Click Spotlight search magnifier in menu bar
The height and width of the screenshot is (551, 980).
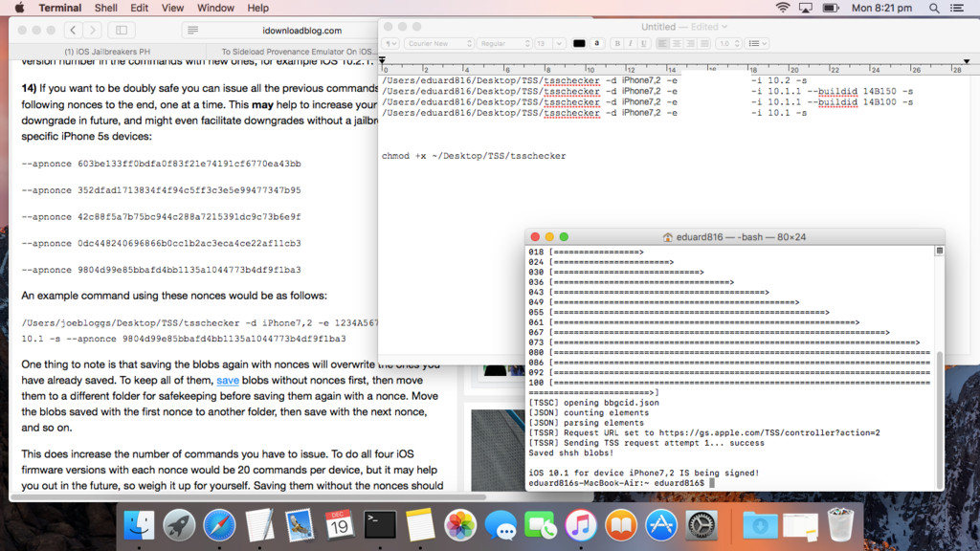coord(934,8)
